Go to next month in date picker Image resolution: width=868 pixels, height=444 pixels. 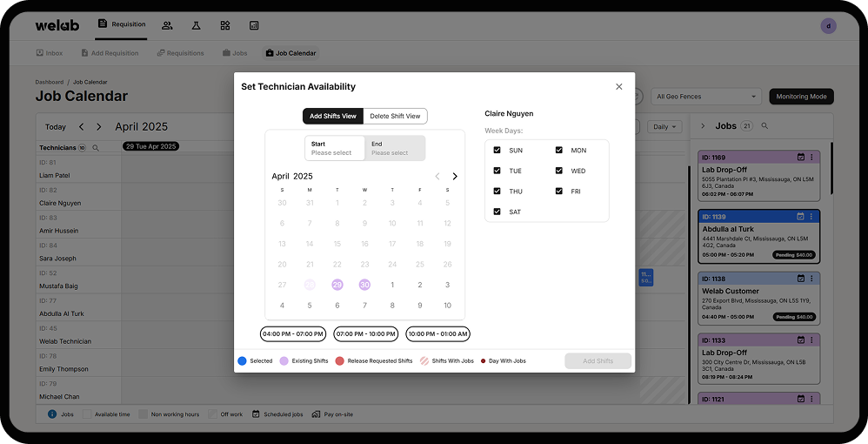(454, 176)
